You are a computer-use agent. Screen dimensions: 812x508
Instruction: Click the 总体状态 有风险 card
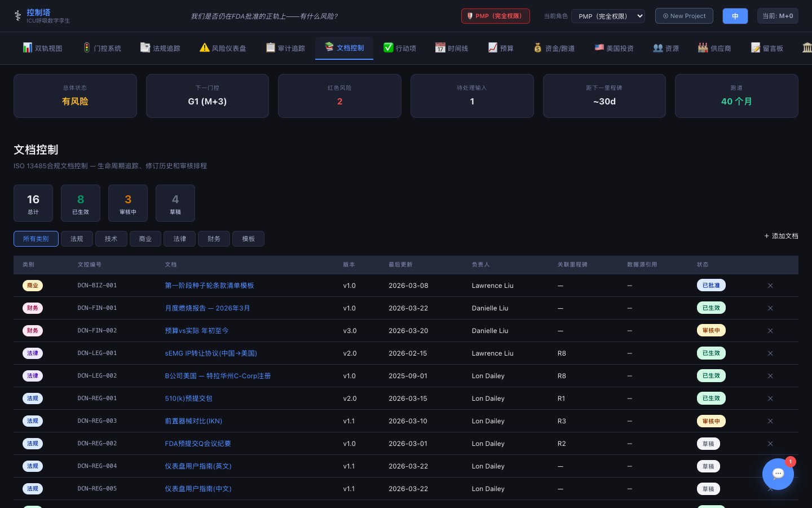tap(75, 96)
